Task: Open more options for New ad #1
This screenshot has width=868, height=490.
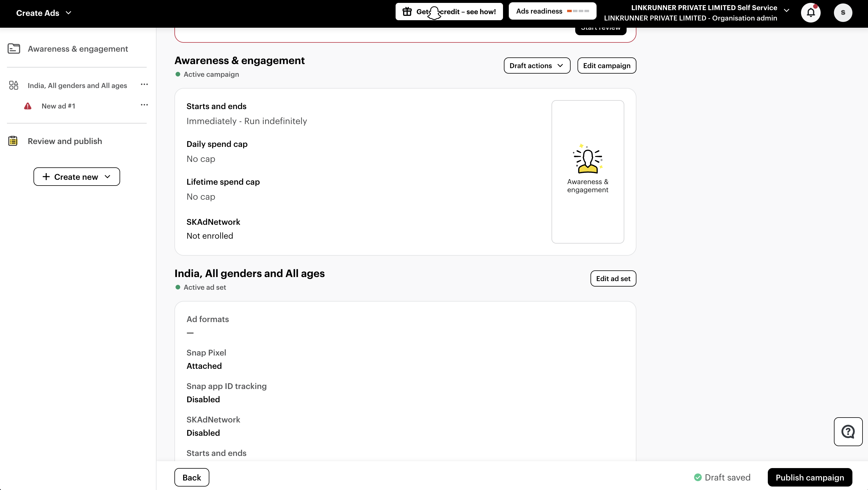Action: 144,105
